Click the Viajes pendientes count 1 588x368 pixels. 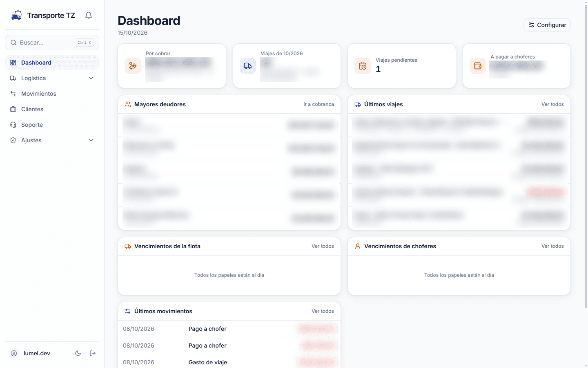pos(378,69)
